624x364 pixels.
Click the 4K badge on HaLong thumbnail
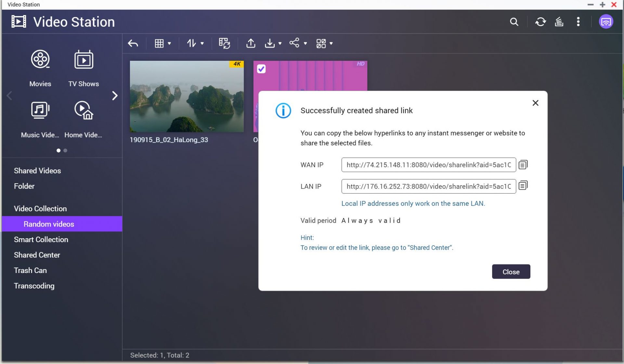237,64
